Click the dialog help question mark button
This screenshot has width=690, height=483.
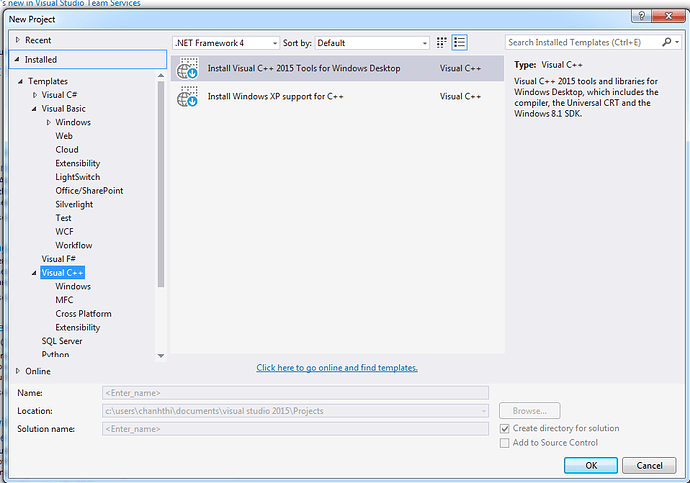642,16
